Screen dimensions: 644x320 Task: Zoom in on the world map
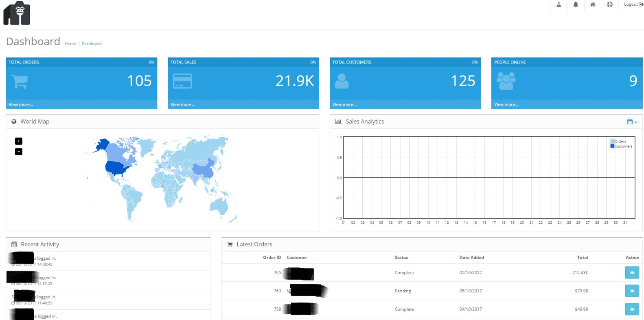point(19,141)
